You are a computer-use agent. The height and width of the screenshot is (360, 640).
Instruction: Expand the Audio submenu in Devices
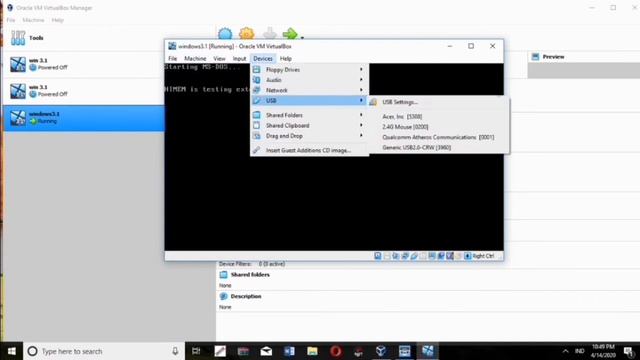(x=309, y=80)
